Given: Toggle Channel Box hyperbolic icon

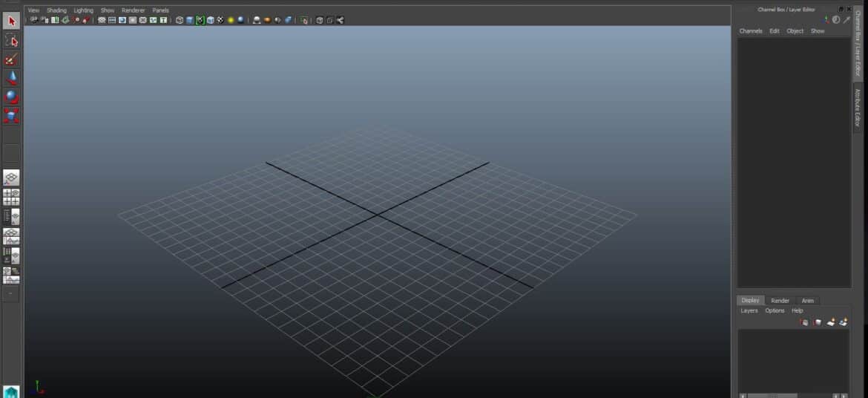Looking at the screenshot, I should pyautogui.click(x=846, y=20).
